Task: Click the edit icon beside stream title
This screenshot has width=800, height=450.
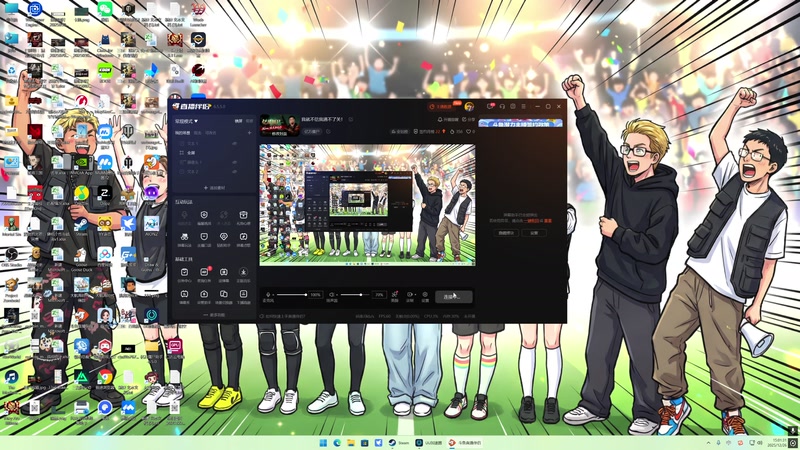Action: (351, 119)
